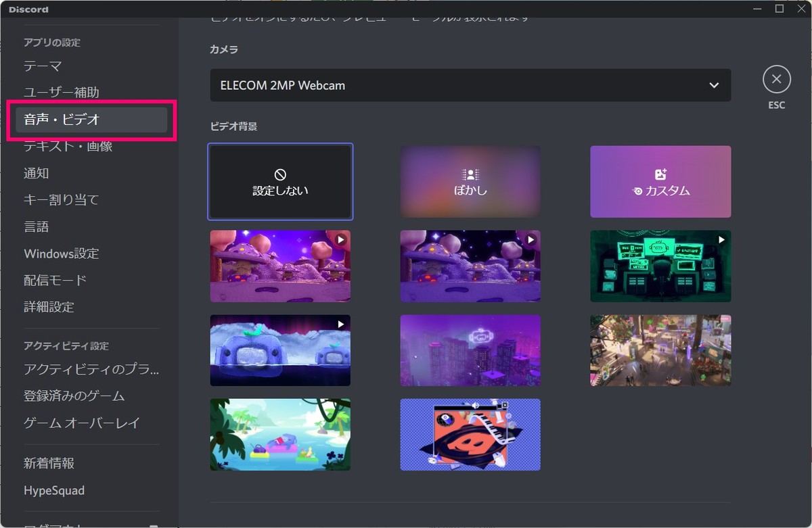Close settings with the ESC circle button

[x=776, y=80]
